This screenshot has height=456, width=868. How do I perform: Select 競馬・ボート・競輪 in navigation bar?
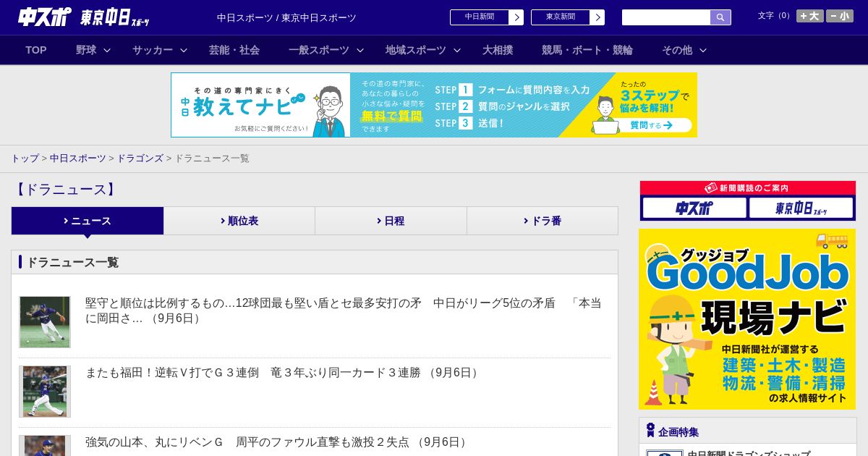click(x=587, y=50)
